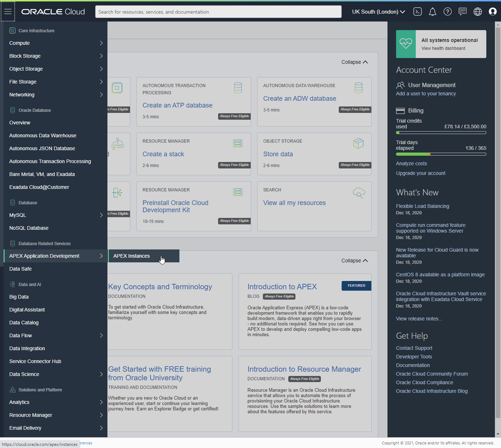Open Introduction to APEX article
Image resolution: width=501 pixels, height=448 pixels.
282,287
